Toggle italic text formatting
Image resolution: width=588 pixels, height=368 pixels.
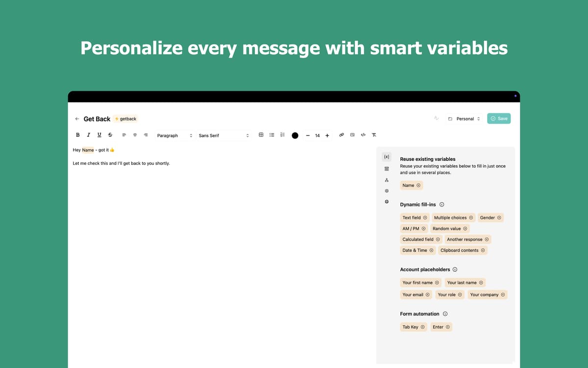point(88,135)
